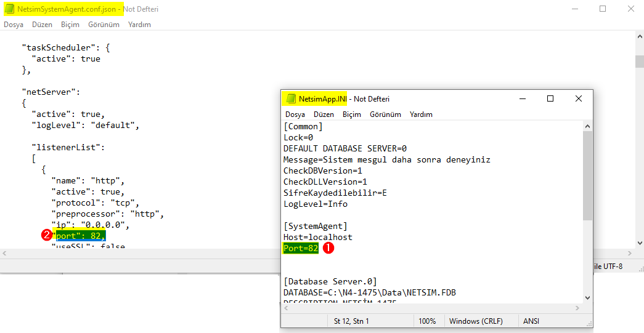
Task: Click the Notepad icon in NetsimApp.INI title bar
Action: point(291,99)
